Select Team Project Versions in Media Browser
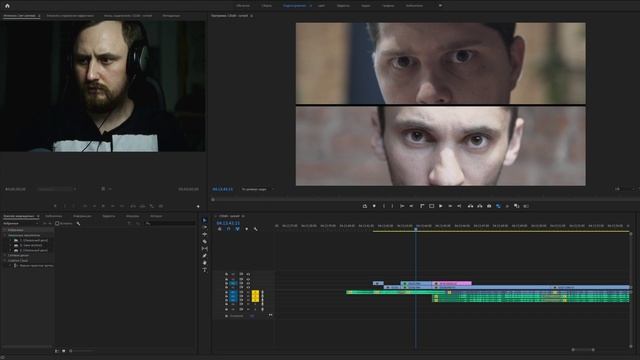This screenshot has height=360, width=640. 36,266
